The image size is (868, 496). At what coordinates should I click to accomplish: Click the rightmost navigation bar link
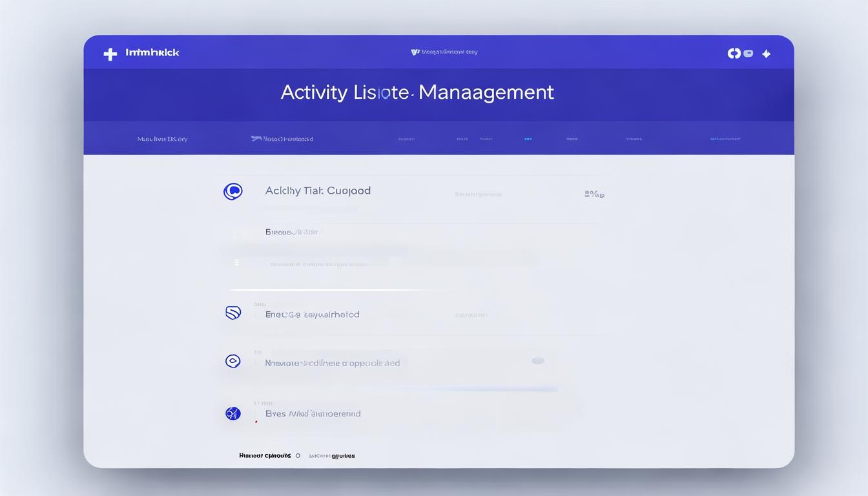[725, 139]
